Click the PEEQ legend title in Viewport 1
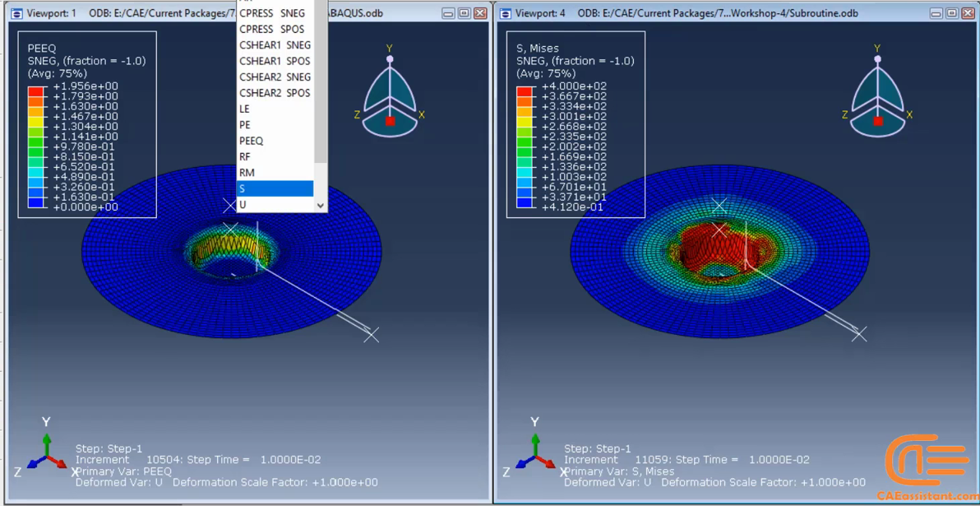Screen dimensions: 980x506 point(41,49)
